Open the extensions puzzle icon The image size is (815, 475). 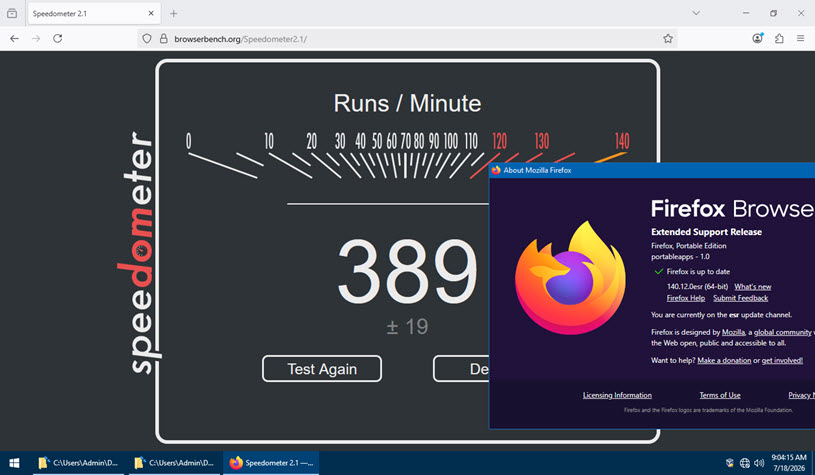(x=779, y=38)
